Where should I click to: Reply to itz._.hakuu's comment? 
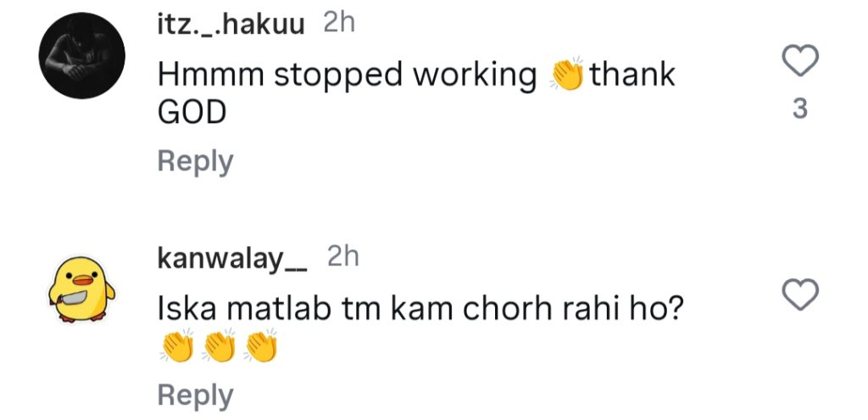(195, 162)
